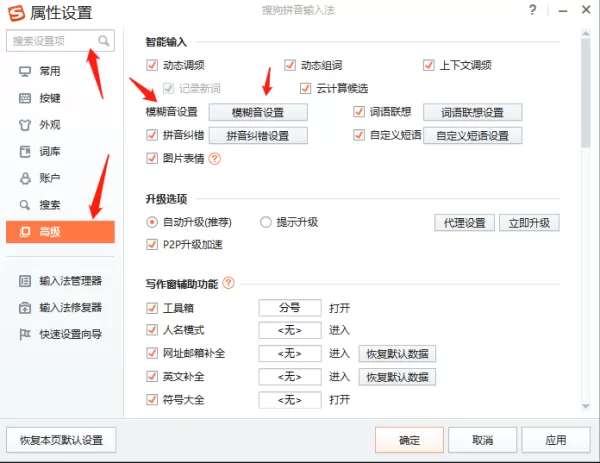The image size is (600, 463).
Task: Uncheck the 人名模式 checkbox
Action: pyautogui.click(x=152, y=330)
